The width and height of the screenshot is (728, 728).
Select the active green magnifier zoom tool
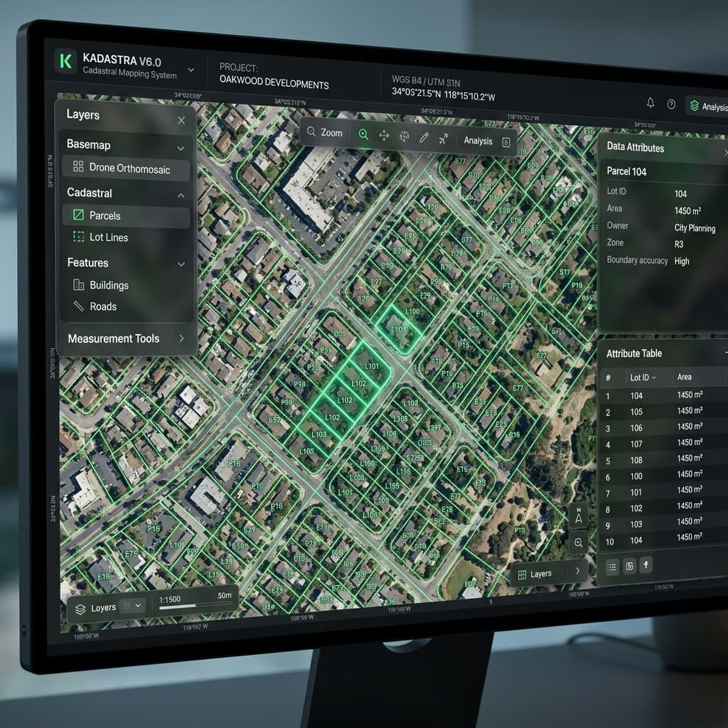(363, 134)
